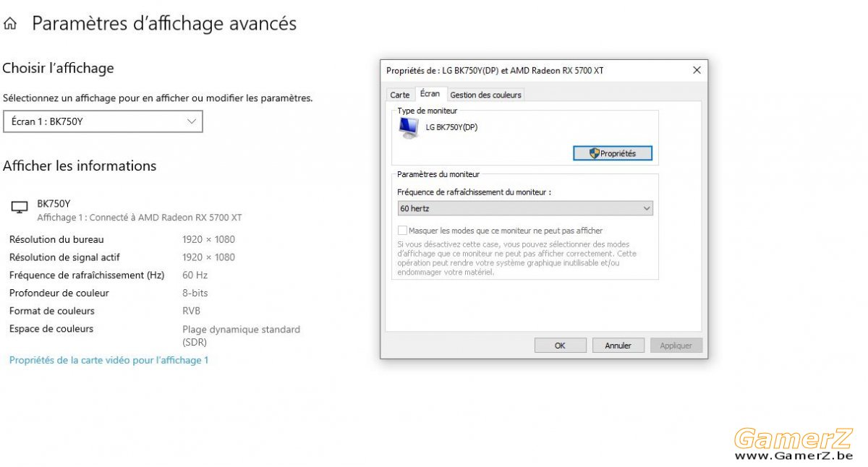Close the Propriétés dialog window
The height and width of the screenshot is (467, 868).
pos(697,70)
